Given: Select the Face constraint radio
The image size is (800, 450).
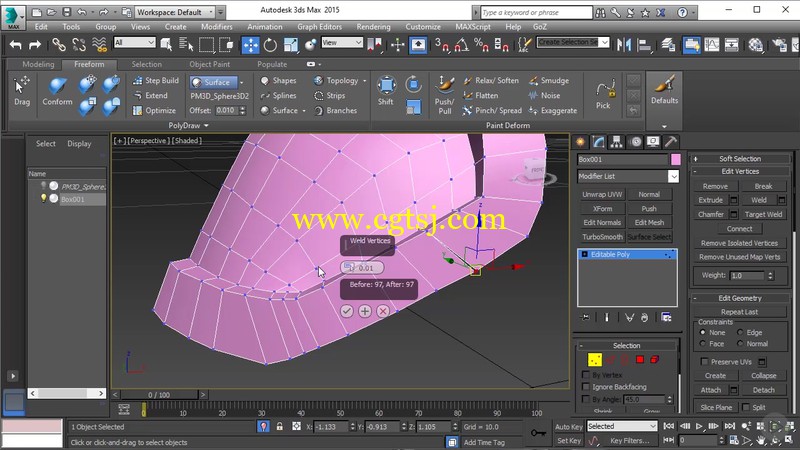Looking at the screenshot, I should (x=703, y=343).
